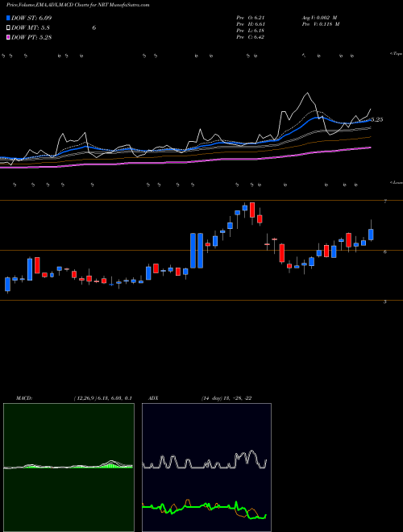Select the 'Pre H: 6.61' value
This screenshot has width=403, height=532.
(x=251, y=24)
